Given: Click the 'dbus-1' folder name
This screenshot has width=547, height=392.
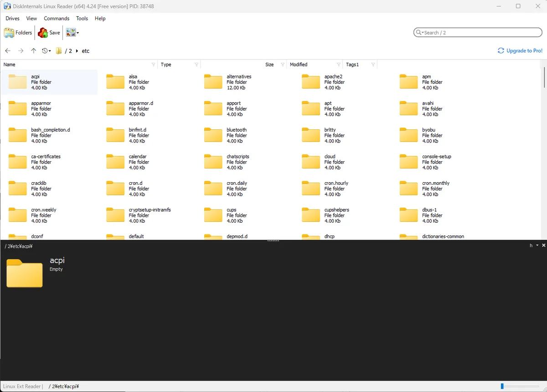Looking at the screenshot, I should (x=429, y=210).
